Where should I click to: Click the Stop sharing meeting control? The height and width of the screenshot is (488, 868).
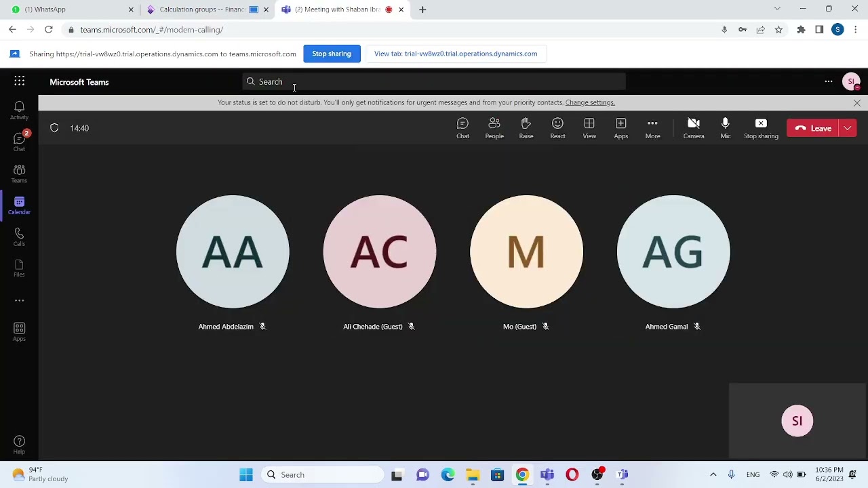[x=761, y=128]
